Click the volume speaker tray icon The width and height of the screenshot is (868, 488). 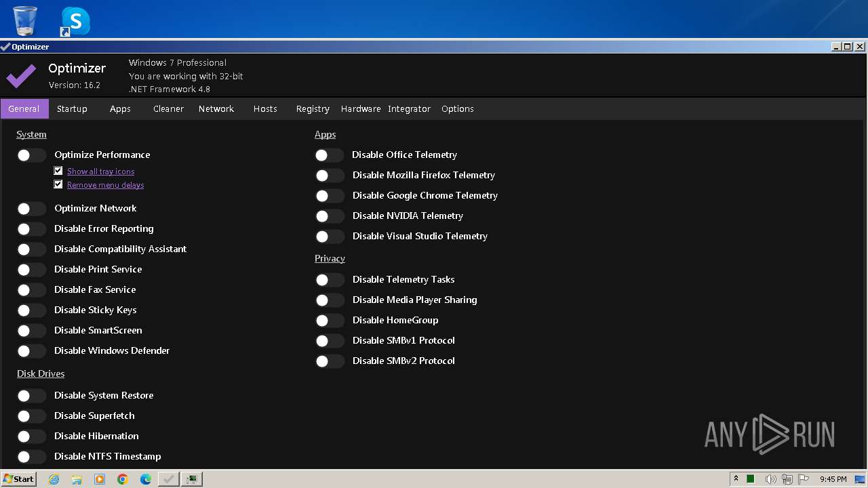(770, 479)
